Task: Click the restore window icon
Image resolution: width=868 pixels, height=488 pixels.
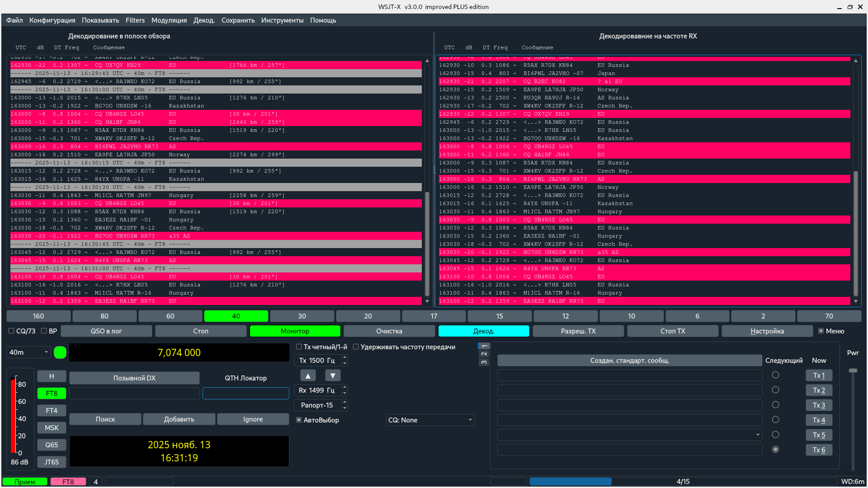Action: (x=850, y=7)
